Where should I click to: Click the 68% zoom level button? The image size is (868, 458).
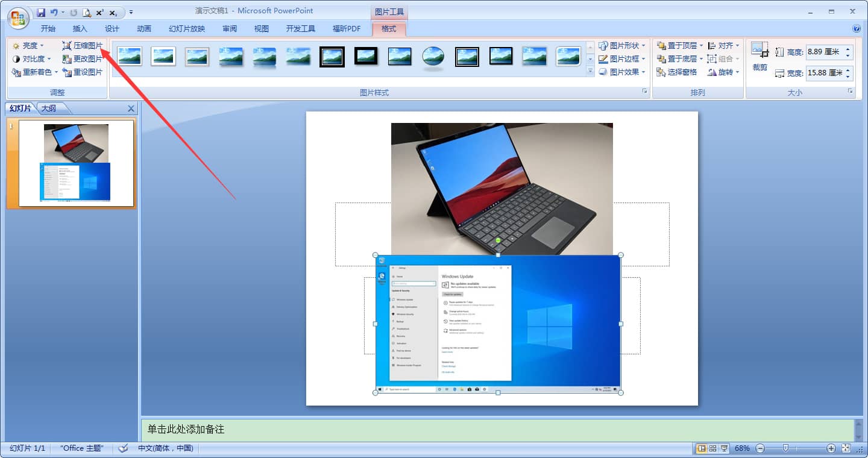point(742,448)
